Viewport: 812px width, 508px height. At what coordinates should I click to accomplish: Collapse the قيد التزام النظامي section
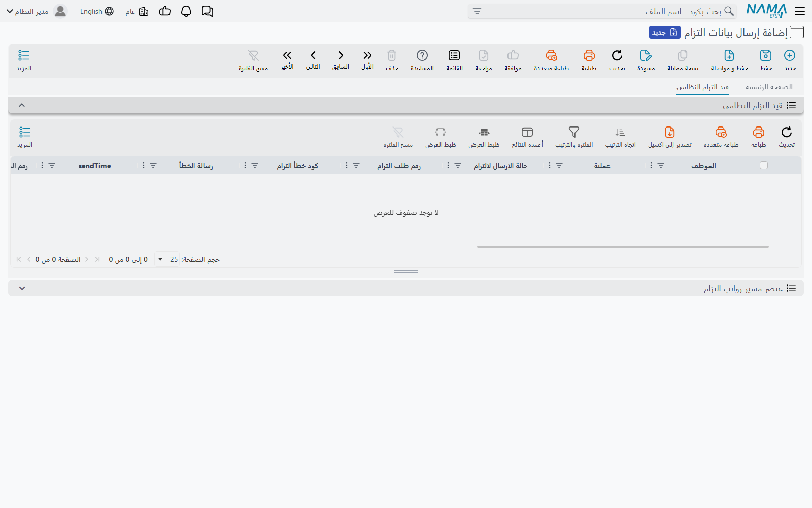(22, 105)
